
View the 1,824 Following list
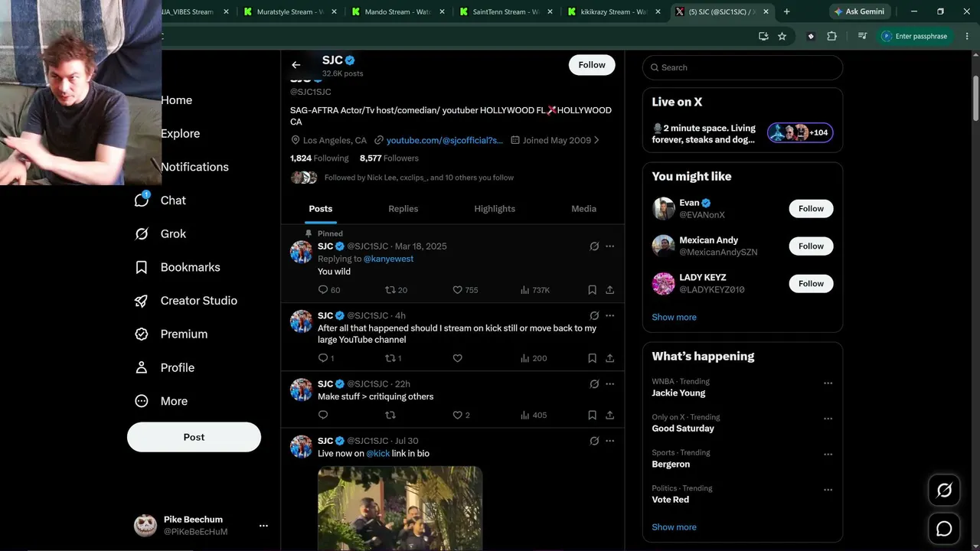[319, 158]
